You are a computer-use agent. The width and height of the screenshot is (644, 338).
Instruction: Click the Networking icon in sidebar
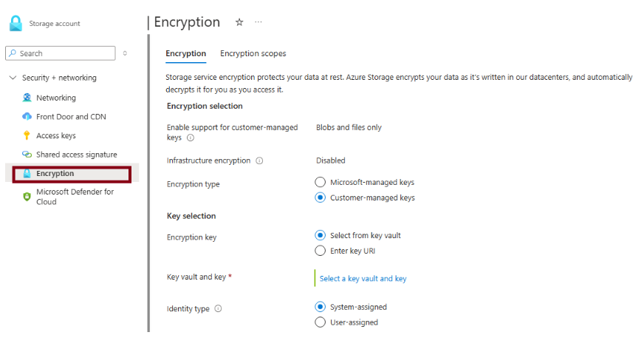(x=27, y=98)
